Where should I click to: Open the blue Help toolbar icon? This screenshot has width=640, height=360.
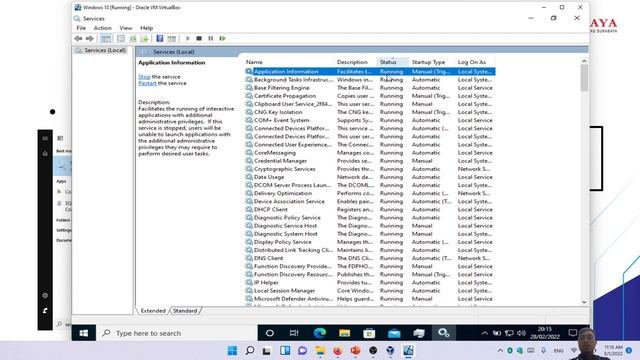(160, 38)
